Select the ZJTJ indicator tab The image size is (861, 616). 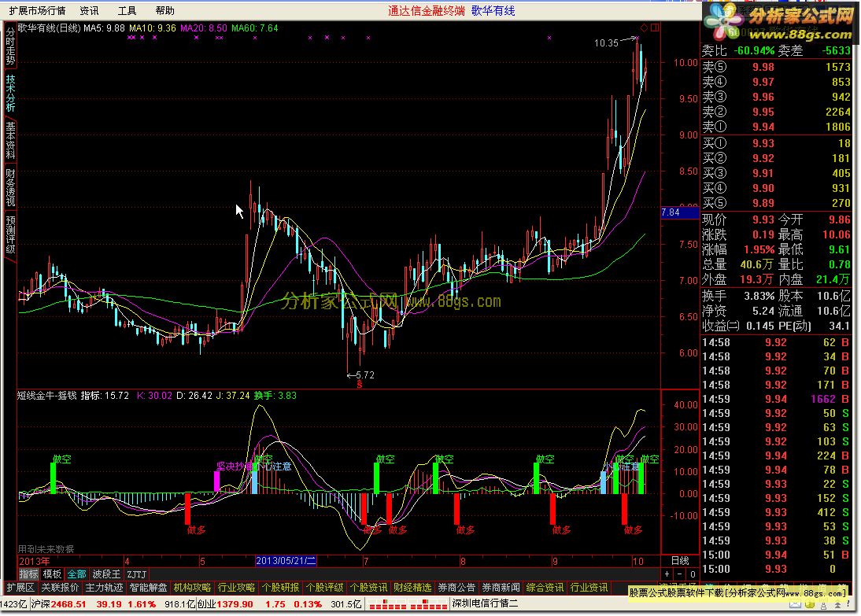[137, 574]
